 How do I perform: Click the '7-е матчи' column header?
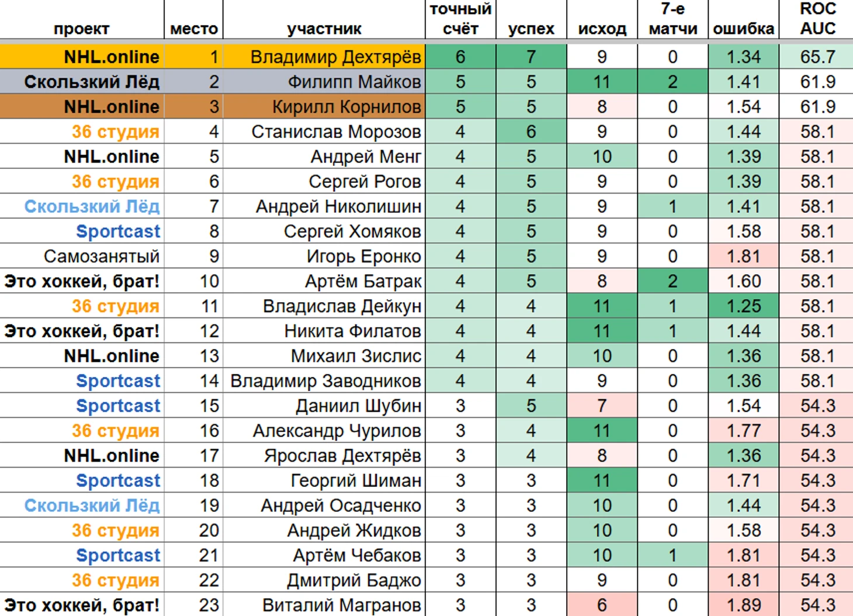pos(672,19)
